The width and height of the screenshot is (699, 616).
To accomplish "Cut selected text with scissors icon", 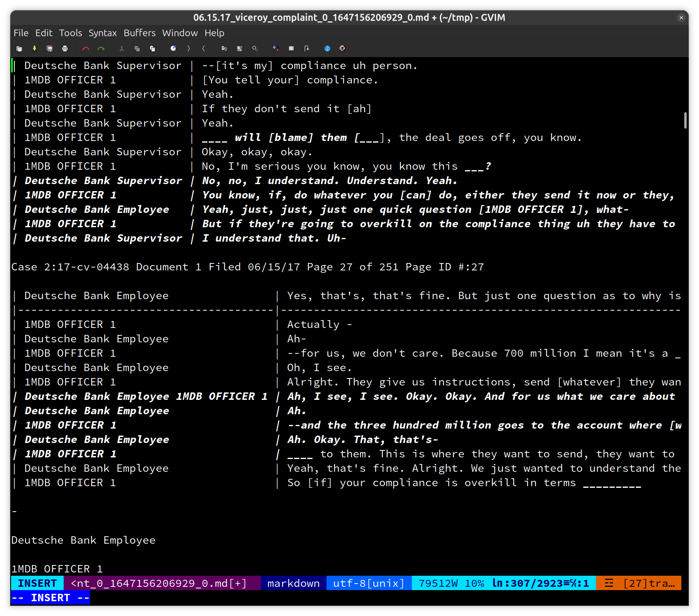I will tap(122, 48).
